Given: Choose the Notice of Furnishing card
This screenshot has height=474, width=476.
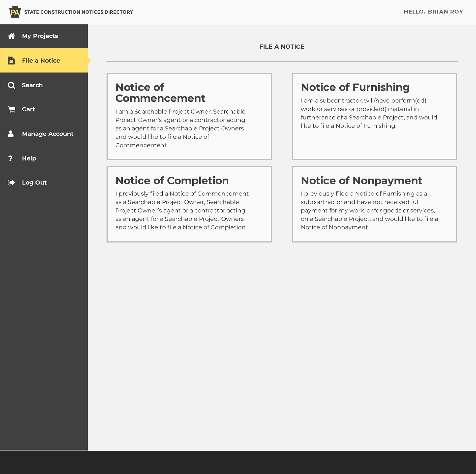Looking at the screenshot, I should point(374,116).
